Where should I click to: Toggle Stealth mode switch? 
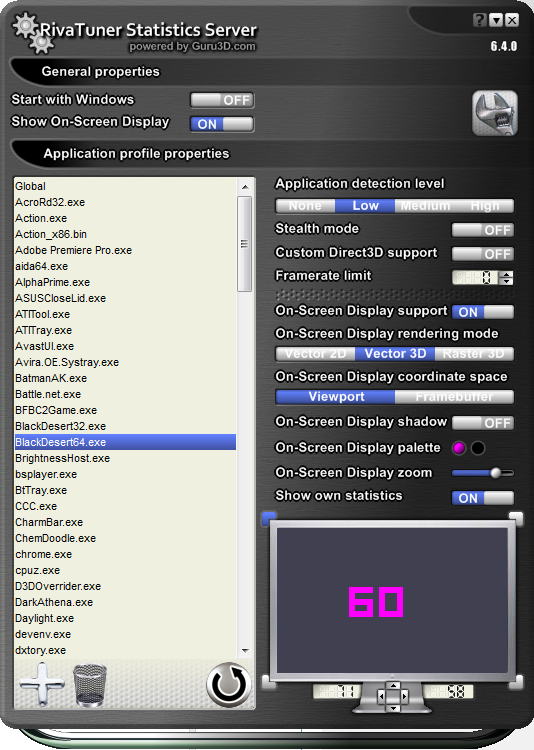tap(483, 230)
